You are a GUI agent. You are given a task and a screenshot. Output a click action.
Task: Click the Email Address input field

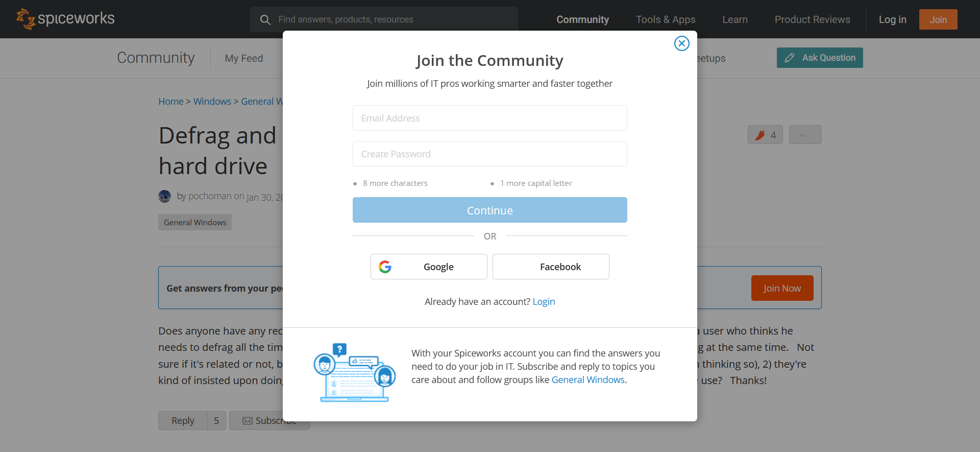click(489, 118)
